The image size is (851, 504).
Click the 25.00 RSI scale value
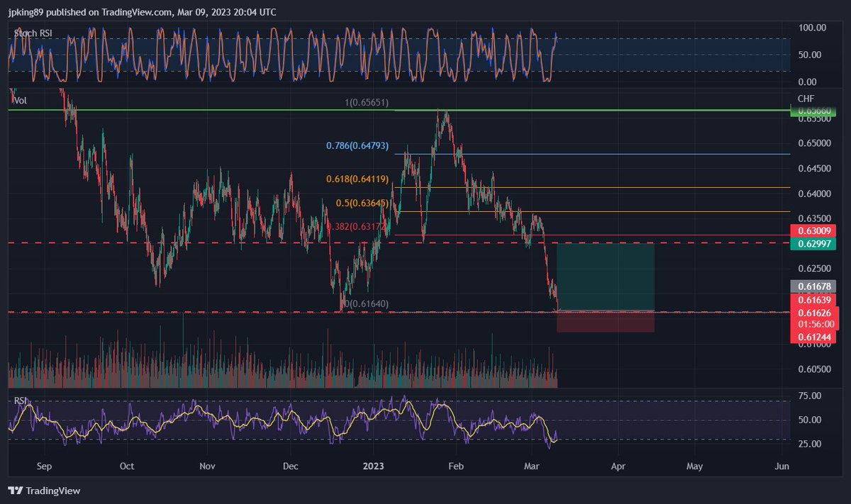[810, 444]
